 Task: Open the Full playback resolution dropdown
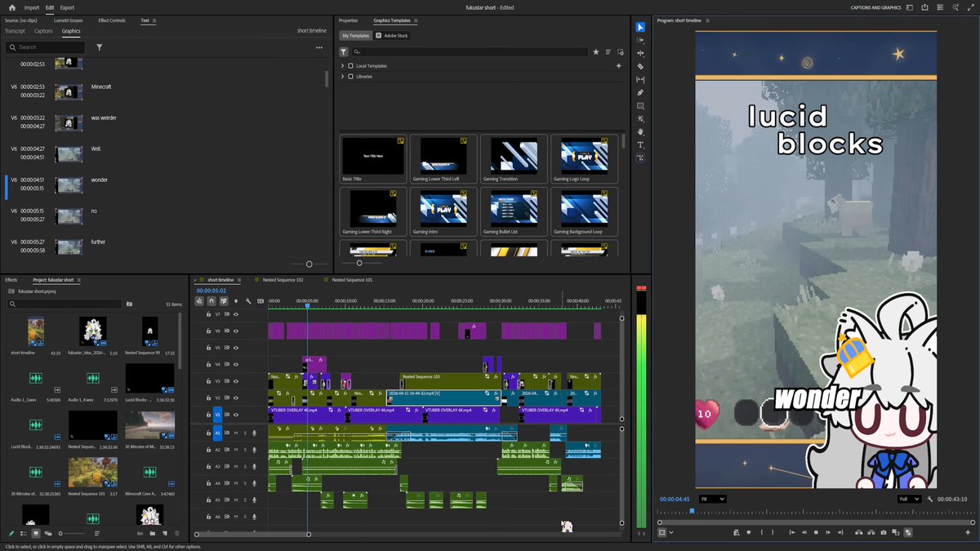tap(909, 499)
